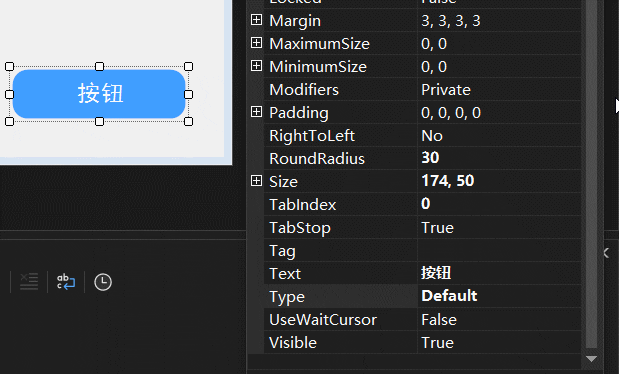Click the Text property value field
The height and width of the screenshot is (374, 619).
[499, 273]
